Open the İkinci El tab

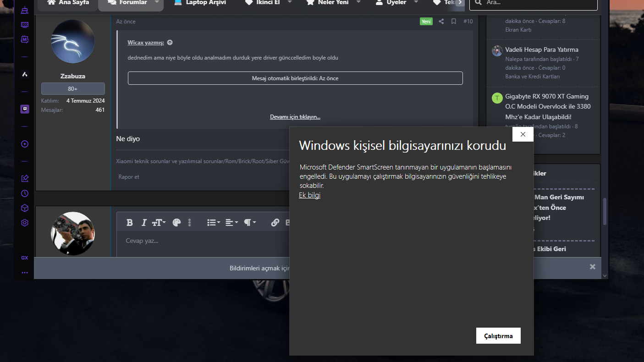pos(262,3)
